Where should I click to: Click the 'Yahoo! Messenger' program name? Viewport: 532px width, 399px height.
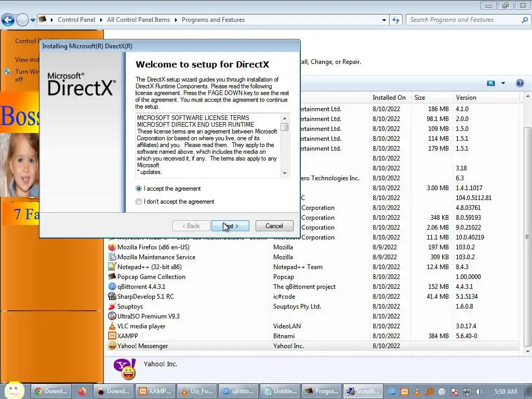[x=142, y=346]
